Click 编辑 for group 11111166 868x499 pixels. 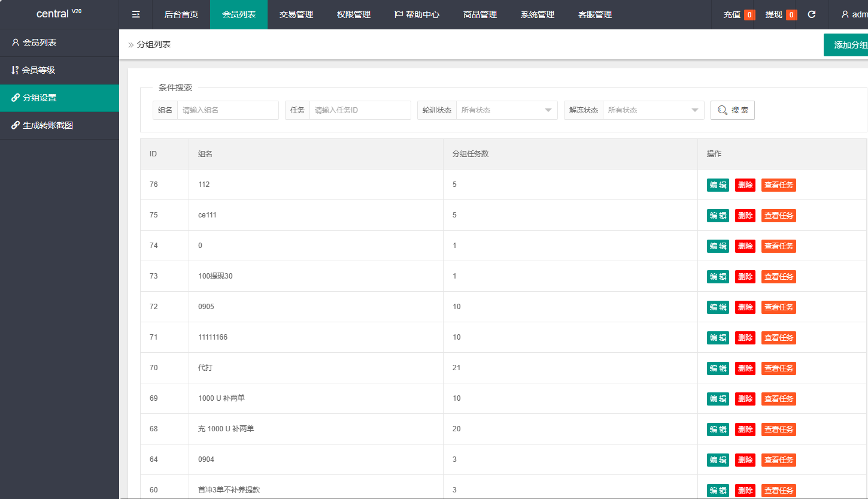[x=718, y=338]
